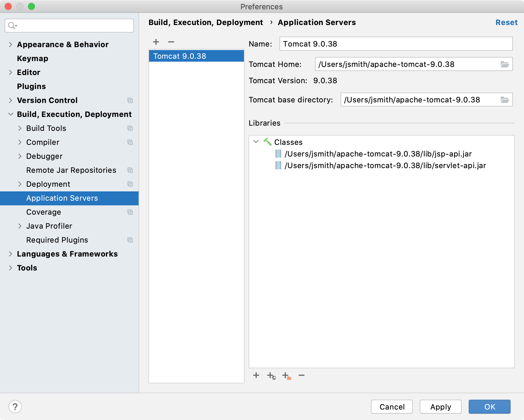Remove selected library entry
This screenshot has width=524, height=420.
[x=302, y=375]
